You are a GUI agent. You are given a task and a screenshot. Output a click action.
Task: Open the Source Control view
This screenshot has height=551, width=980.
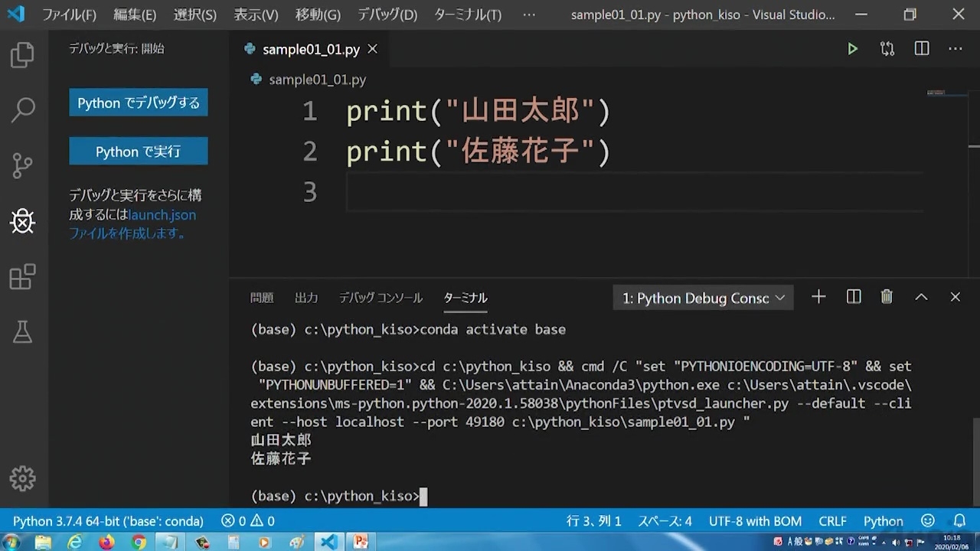tap(23, 165)
